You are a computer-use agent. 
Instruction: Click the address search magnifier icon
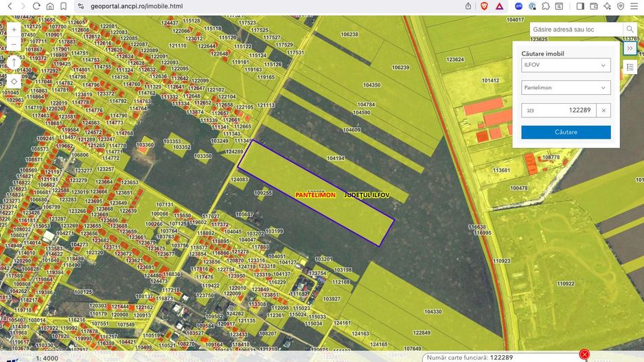pos(630,30)
